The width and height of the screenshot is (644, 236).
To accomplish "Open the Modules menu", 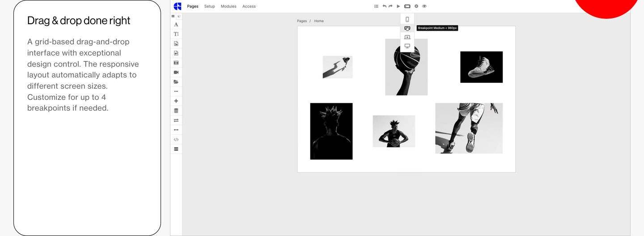I will (x=229, y=6).
